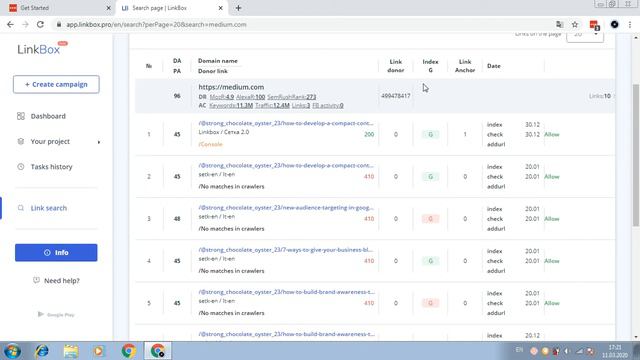
Task: Open the media player taskbar icon
Action: (99, 351)
